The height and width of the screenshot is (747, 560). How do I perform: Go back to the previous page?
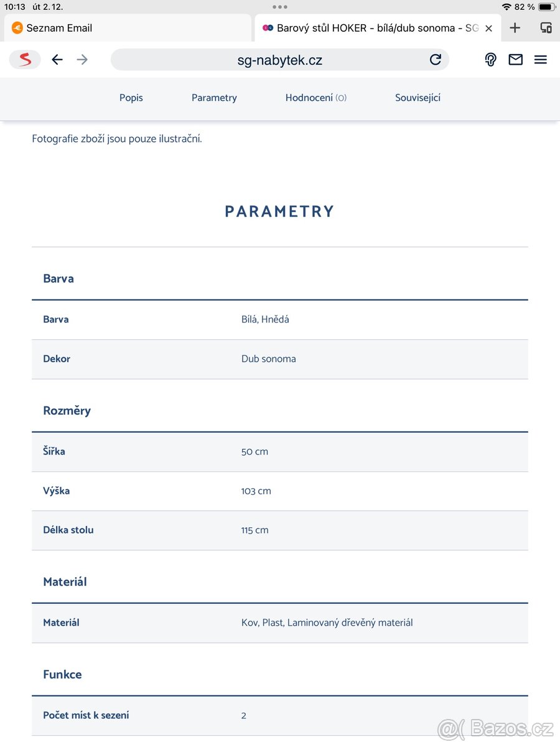[57, 60]
